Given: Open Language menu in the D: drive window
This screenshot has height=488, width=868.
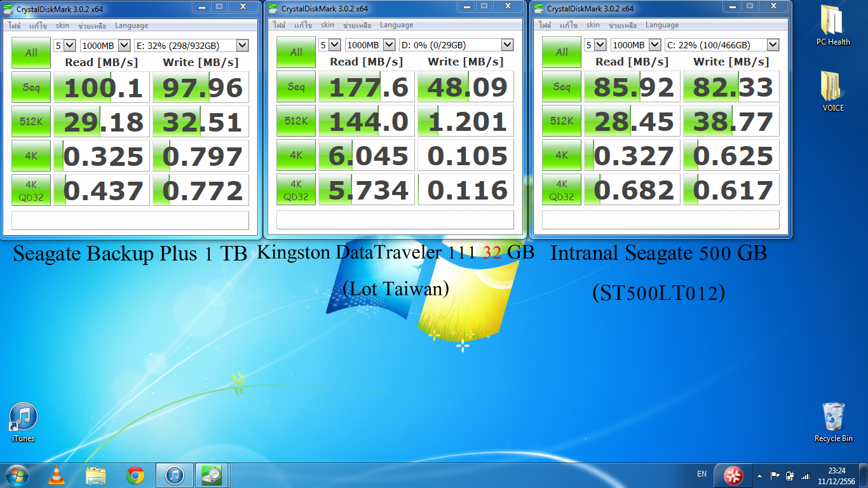Looking at the screenshot, I should pyautogui.click(x=397, y=25).
